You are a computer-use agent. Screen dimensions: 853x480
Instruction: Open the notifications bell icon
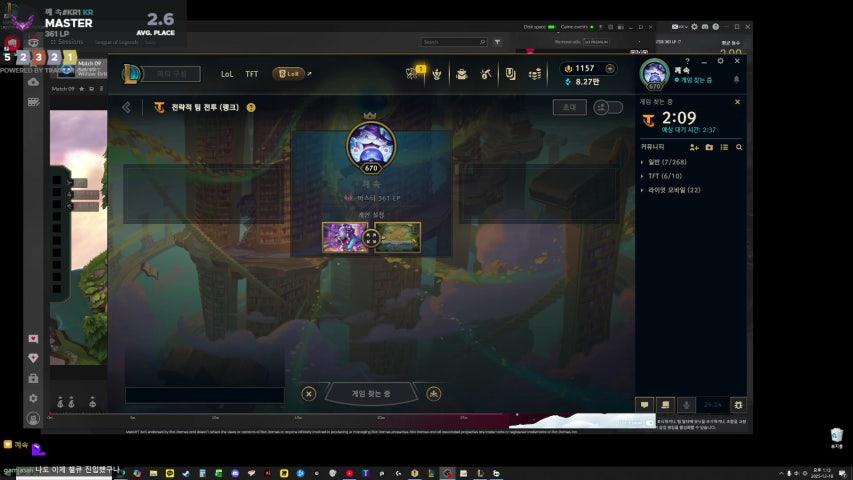(737, 79)
